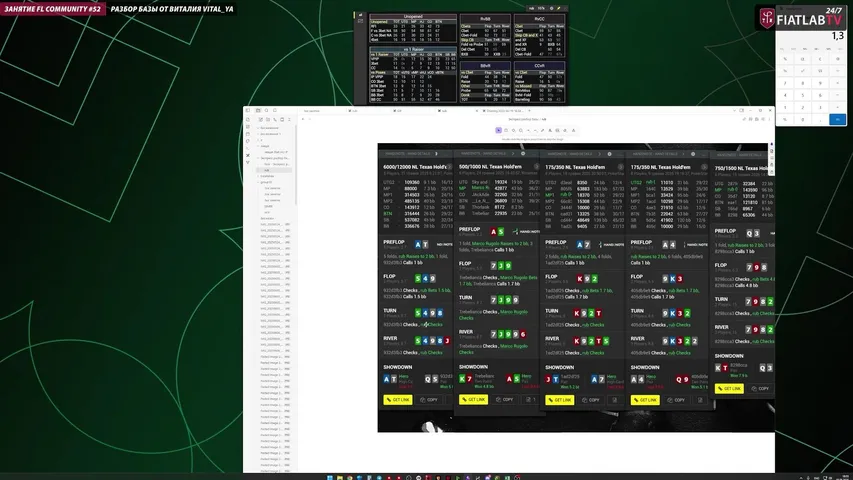Select the insert image tool in drawing toolbar
The height and width of the screenshot is (480, 853).
(558, 130)
